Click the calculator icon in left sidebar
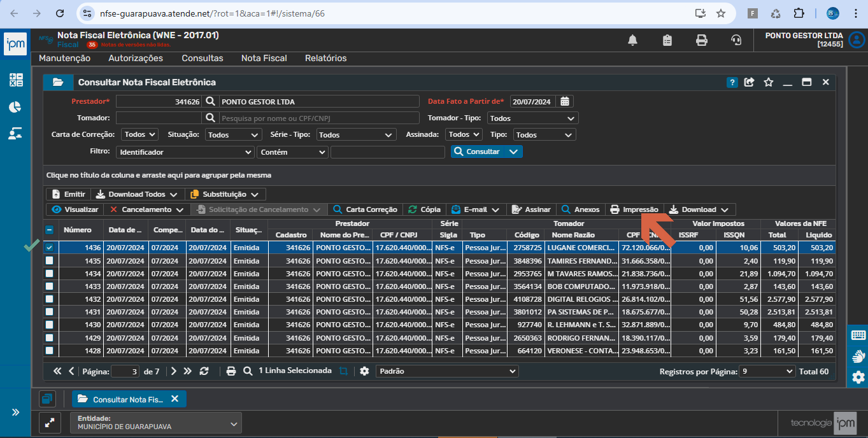The width and height of the screenshot is (868, 438). [15, 80]
